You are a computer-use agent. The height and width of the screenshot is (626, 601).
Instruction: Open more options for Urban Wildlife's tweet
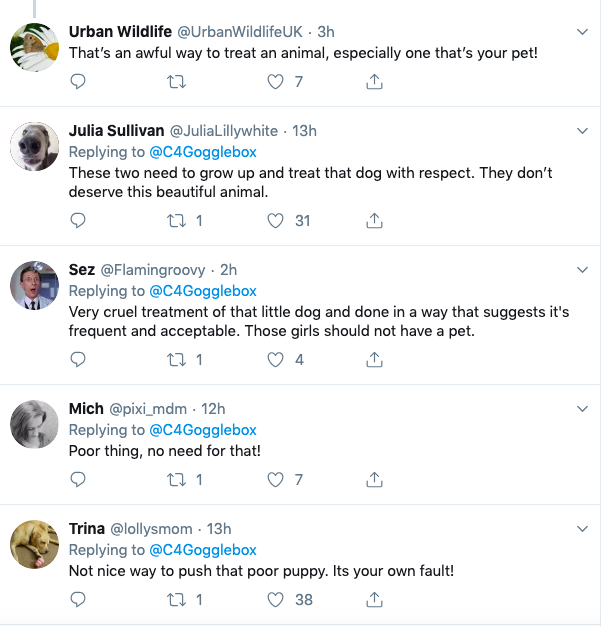click(583, 32)
